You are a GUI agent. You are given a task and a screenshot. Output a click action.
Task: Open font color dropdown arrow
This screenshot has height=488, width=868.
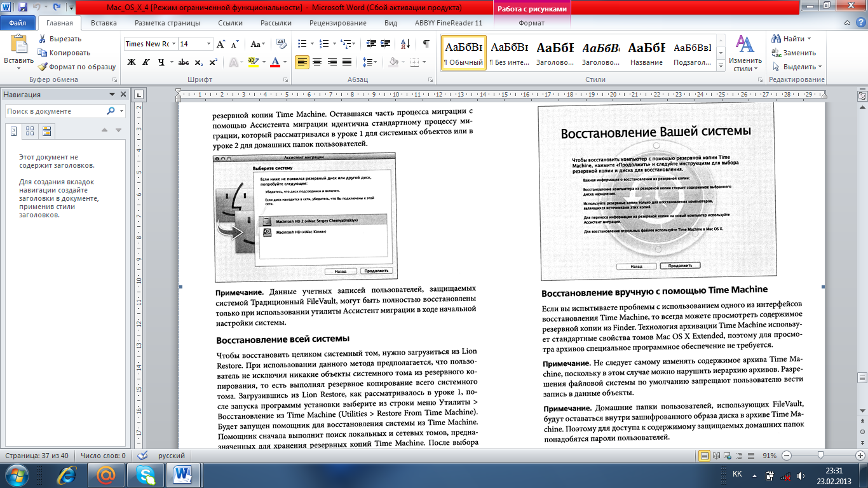click(284, 62)
